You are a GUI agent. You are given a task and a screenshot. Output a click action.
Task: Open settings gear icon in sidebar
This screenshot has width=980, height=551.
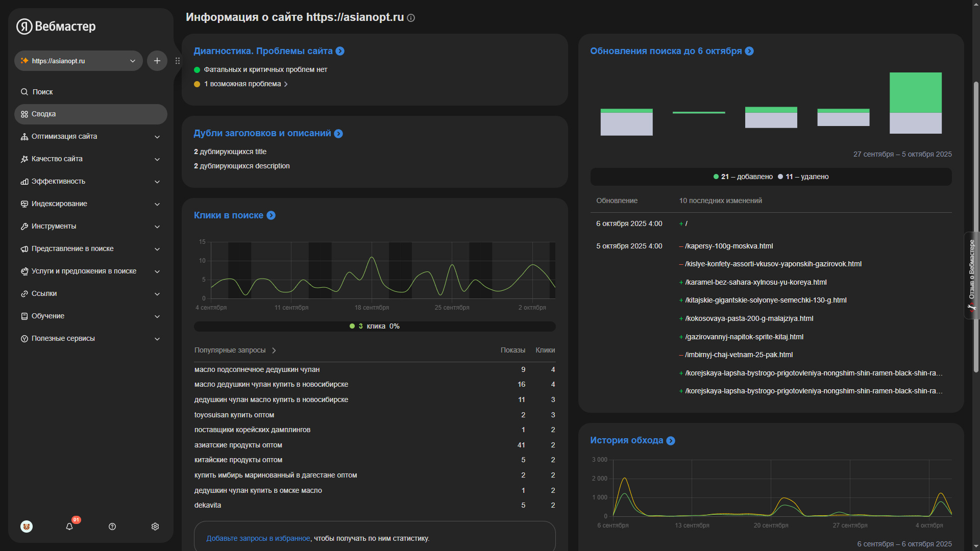155,527
